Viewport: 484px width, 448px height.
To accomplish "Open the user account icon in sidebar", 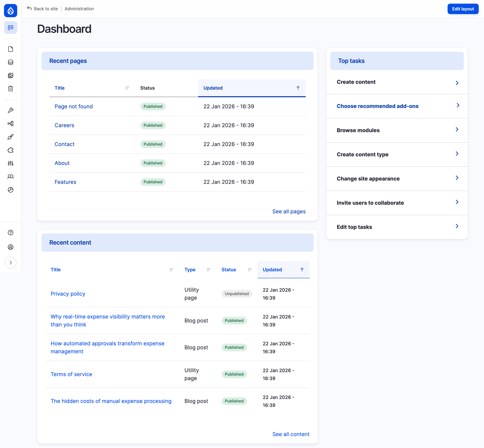I will point(10,247).
